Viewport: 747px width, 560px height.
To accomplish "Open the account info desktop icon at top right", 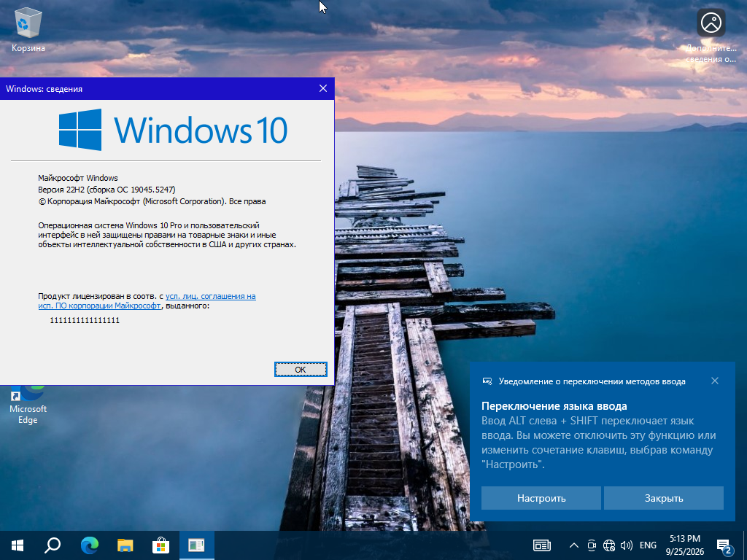I will tap(711, 36).
